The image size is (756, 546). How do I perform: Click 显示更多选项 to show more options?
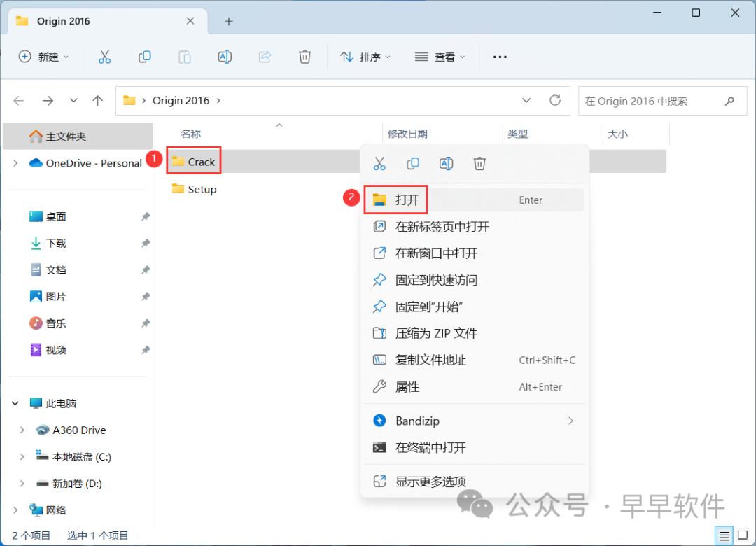pos(430,482)
